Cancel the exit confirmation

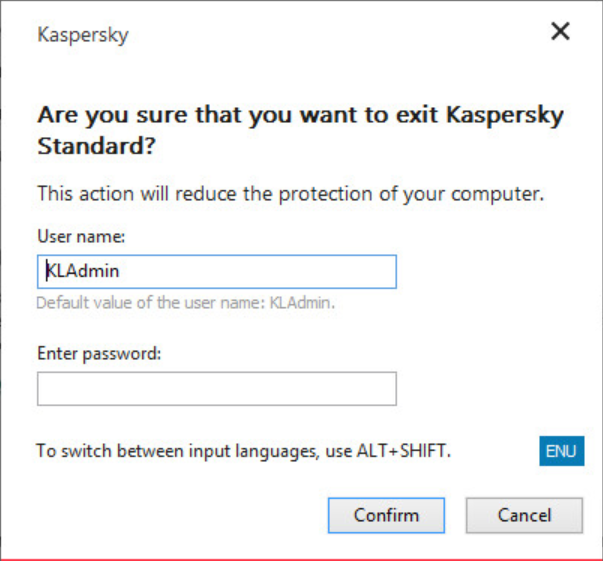(524, 516)
